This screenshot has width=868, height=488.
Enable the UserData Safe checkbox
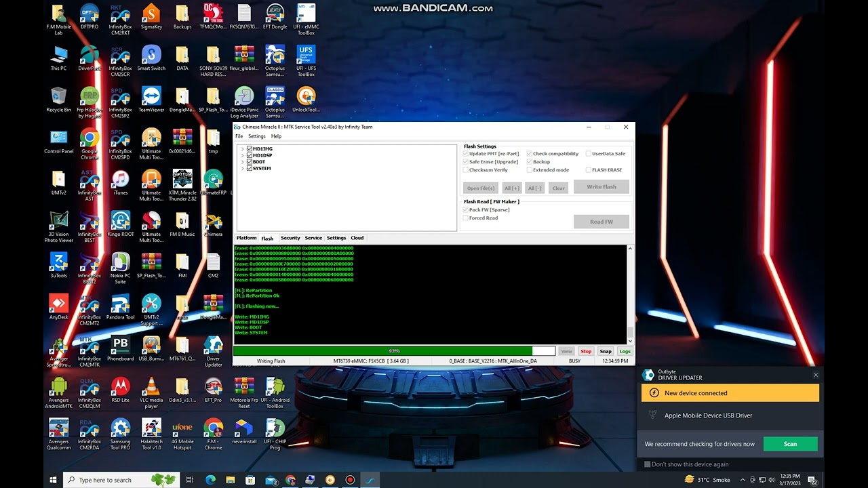point(589,154)
